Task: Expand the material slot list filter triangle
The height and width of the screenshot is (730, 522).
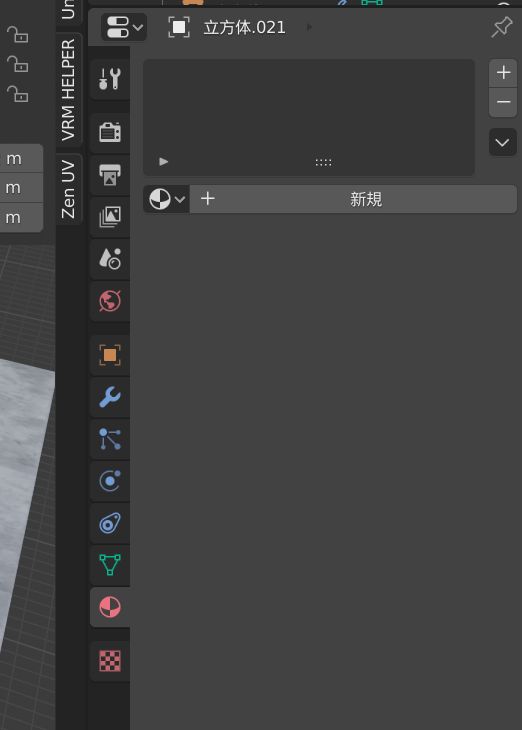Action: click(x=163, y=162)
